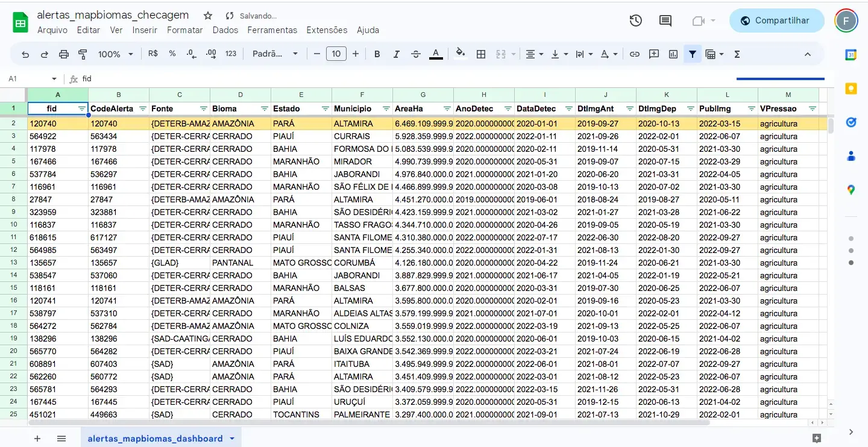Open version history clock icon
Screen dimensions: 868x447
635,20
